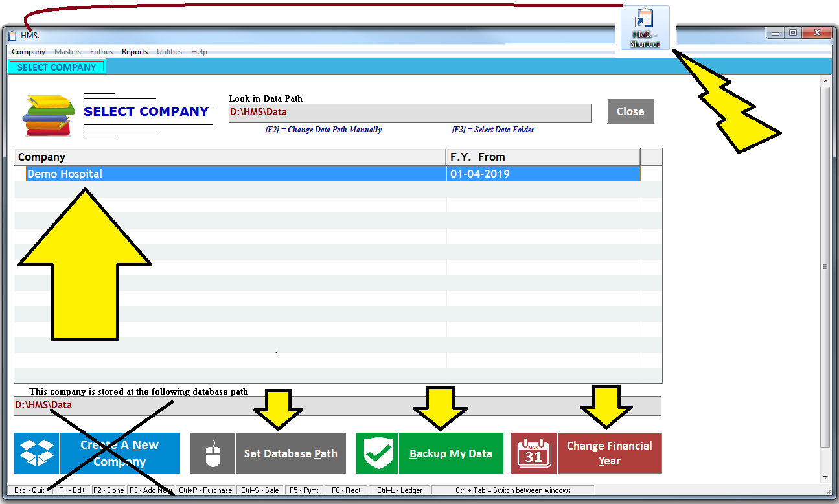This screenshot has height=504, width=839.
Task: Click Ctrl+L - Ledger in the status bar
Action: (399, 490)
